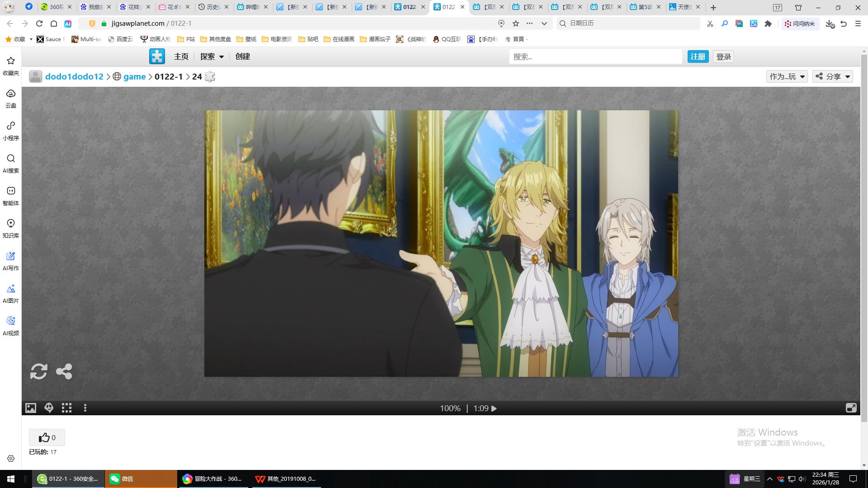Open the three-dot more options menu
Viewport: 868px width, 488px height.
tap(85, 408)
